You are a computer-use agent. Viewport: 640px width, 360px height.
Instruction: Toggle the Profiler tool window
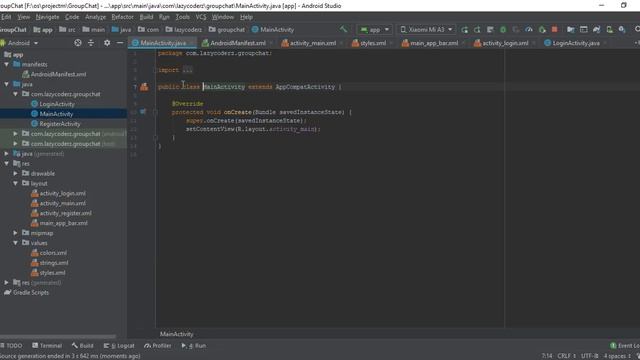[158, 346]
